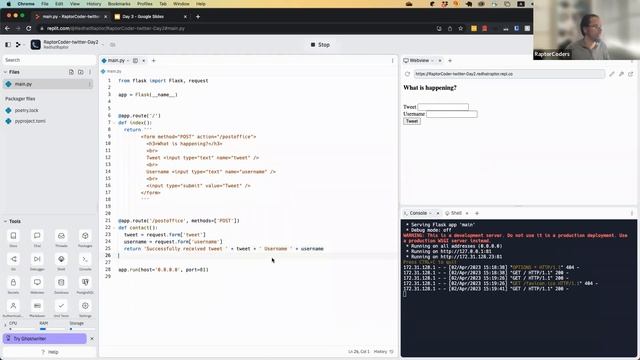640x360 pixels.
Task: Open Webview in a new browser tab
Action: point(631,74)
